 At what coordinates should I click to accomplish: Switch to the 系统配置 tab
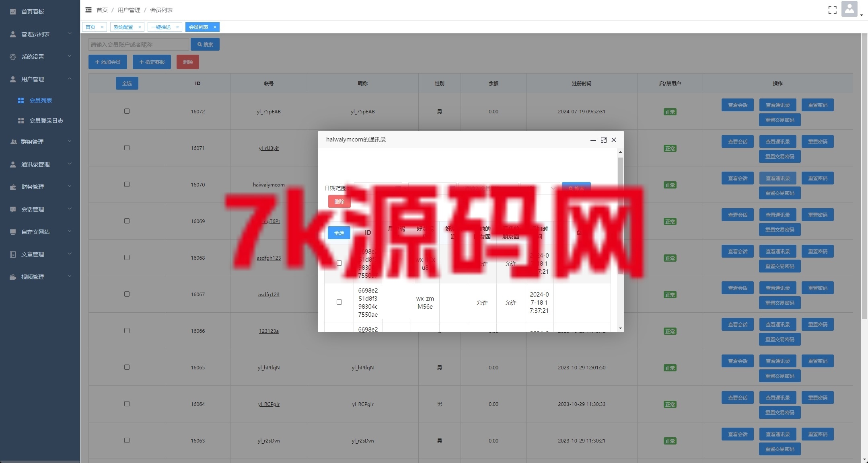tap(123, 27)
